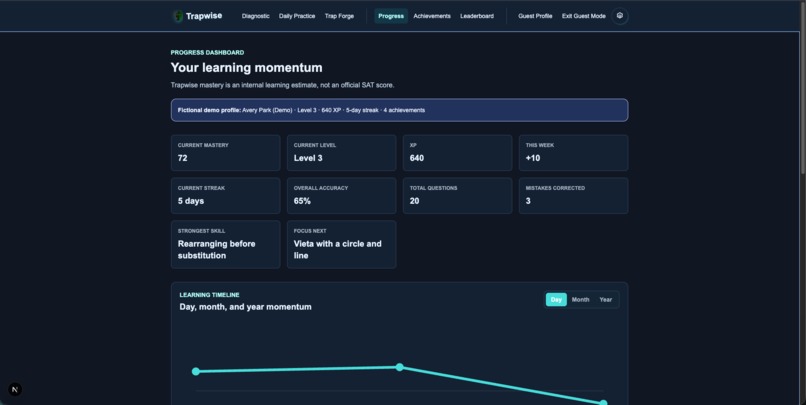Viewport: 806px width, 405px height.
Task: Switch timeline to Year view
Action: (606, 300)
